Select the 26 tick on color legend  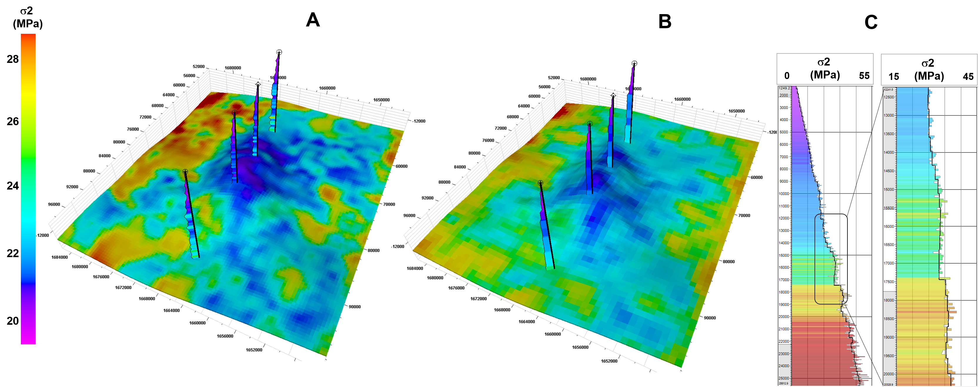(13, 121)
